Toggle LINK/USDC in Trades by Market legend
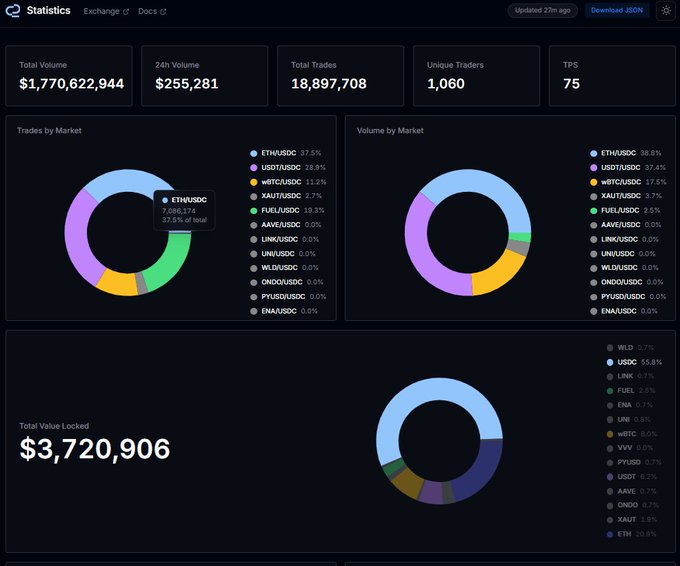 point(284,239)
